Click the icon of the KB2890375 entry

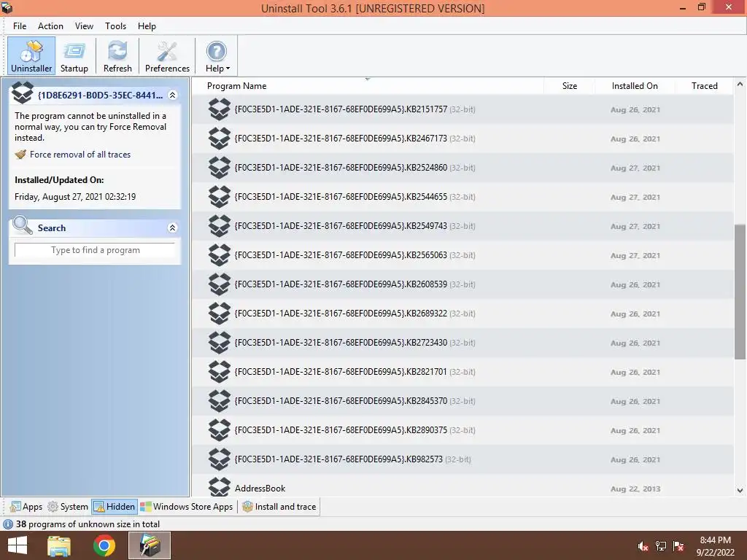tap(220, 430)
